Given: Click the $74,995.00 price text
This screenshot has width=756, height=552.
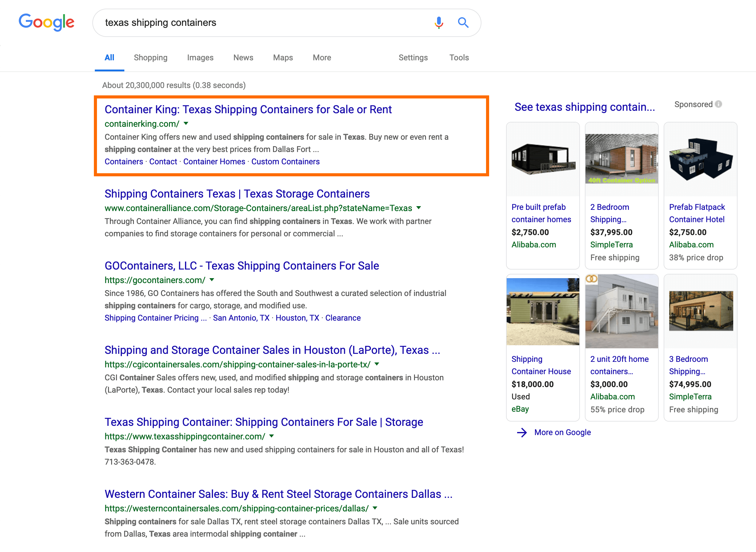Looking at the screenshot, I should [x=690, y=384].
